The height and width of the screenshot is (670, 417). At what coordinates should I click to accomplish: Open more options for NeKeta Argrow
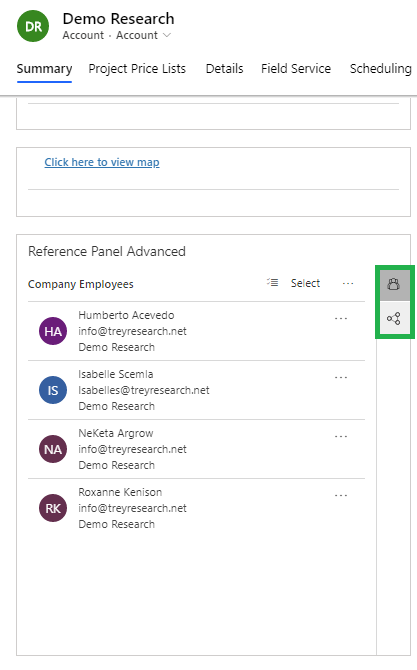point(341,436)
